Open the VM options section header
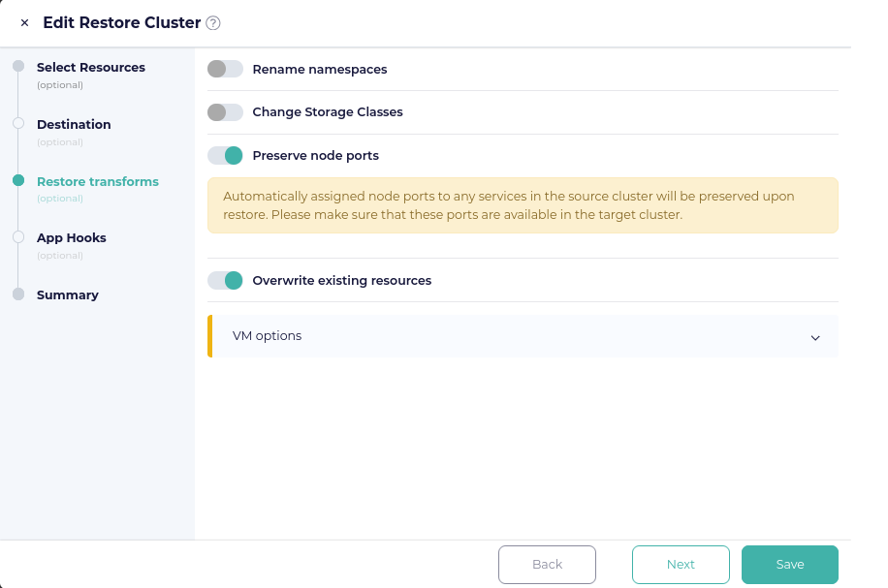Image resolution: width=888 pixels, height=588 pixels. pos(523,336)
